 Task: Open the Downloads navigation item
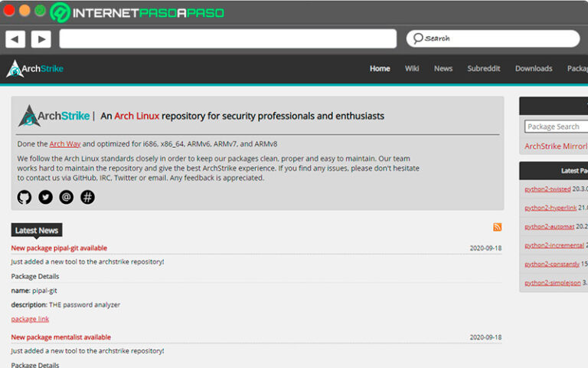[x=534, y=69]
